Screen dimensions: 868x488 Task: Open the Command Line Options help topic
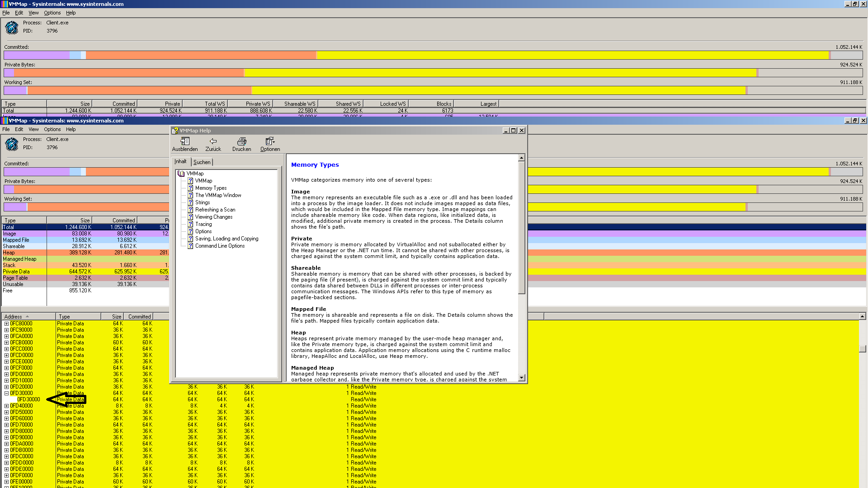[220, 246]
